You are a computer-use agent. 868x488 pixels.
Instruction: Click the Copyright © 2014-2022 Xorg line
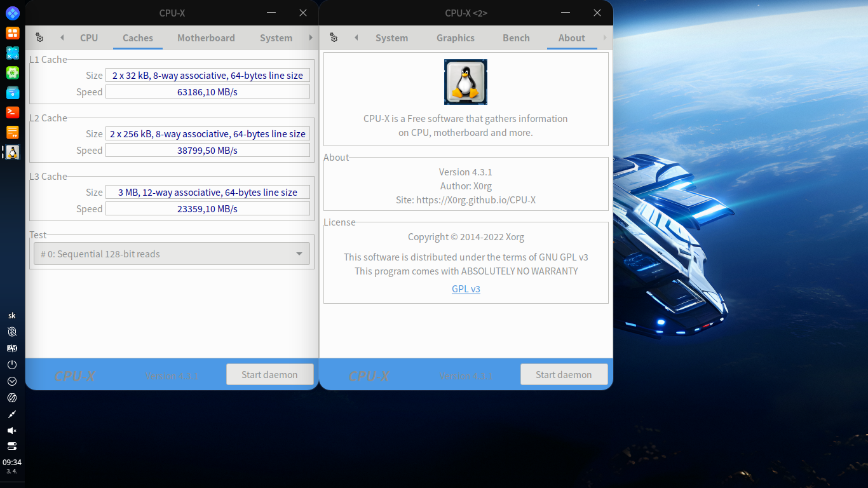466,236
